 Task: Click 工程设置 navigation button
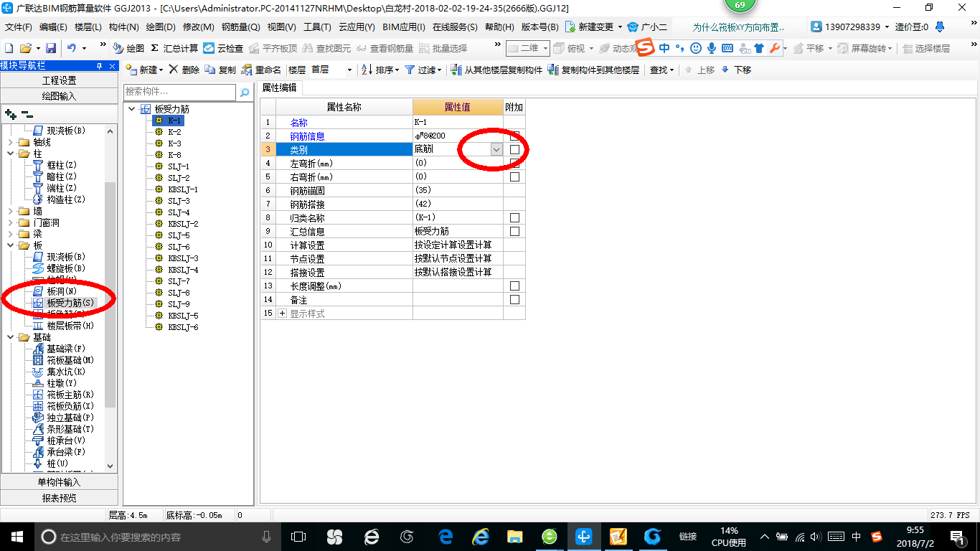tap(60, 80)
